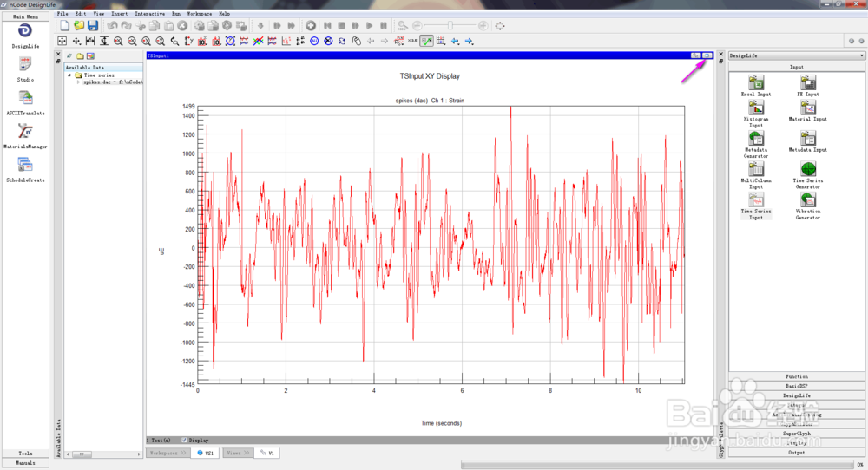The image size is (868, 470).
Task: Select the MultiColumn Input glyph
Action: tap(756, 175)
